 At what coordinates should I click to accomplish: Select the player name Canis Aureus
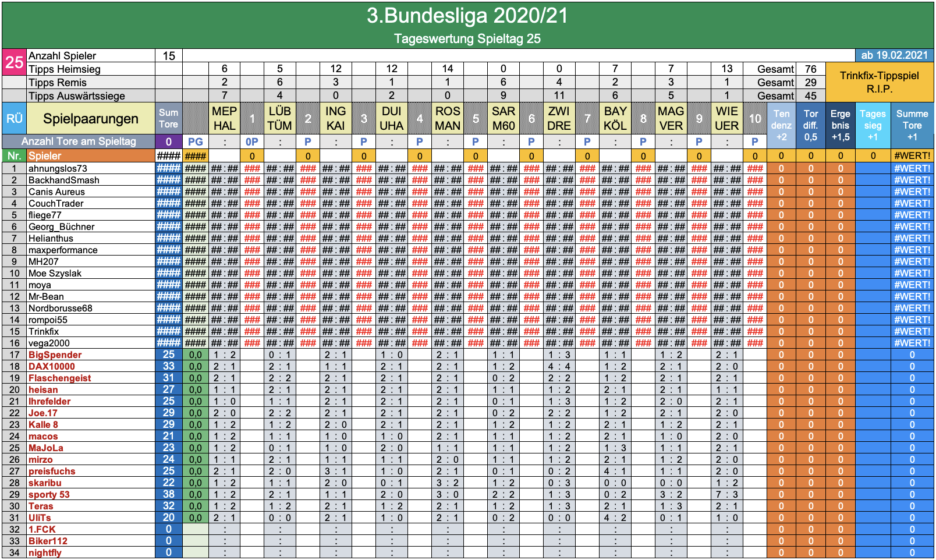(56, 192)
